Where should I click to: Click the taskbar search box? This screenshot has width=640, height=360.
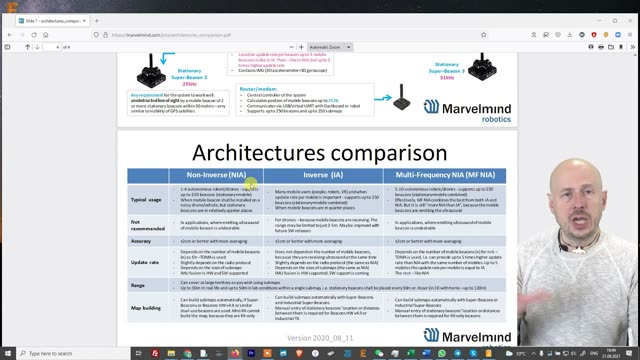coord(73,353)
